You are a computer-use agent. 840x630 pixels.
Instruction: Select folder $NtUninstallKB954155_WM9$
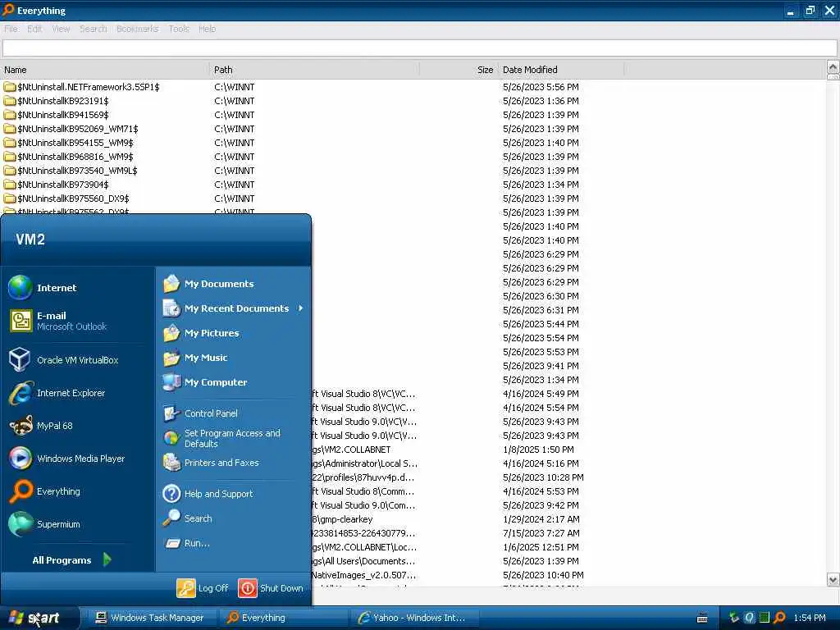pyautogui.click(x=75, y=143)
